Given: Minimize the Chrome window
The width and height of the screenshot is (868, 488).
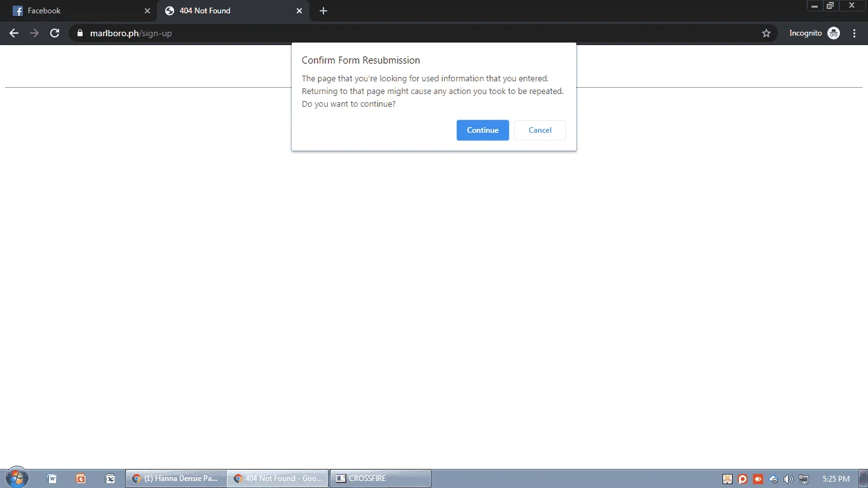Looking at the screenshot, I should (x=815, y=5).
